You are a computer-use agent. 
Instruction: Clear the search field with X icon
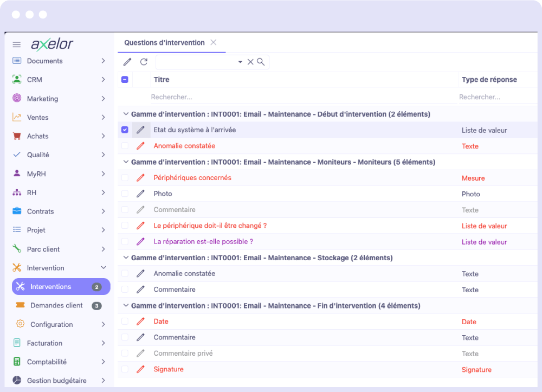coord(250,62)
